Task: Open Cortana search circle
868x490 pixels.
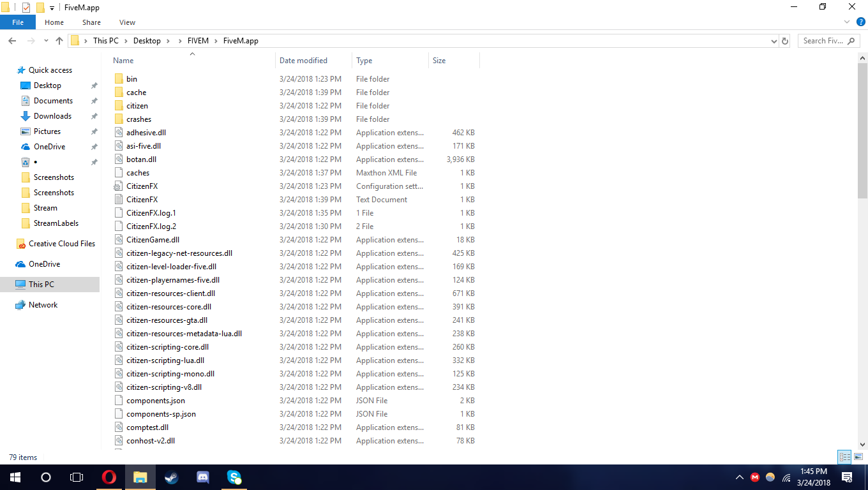Action: click(x=46, y=477)
